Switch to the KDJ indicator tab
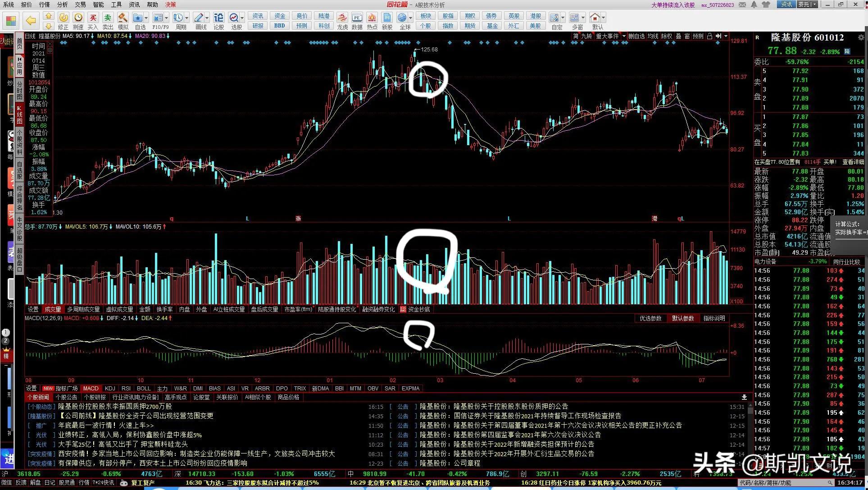 pos(110,388)
